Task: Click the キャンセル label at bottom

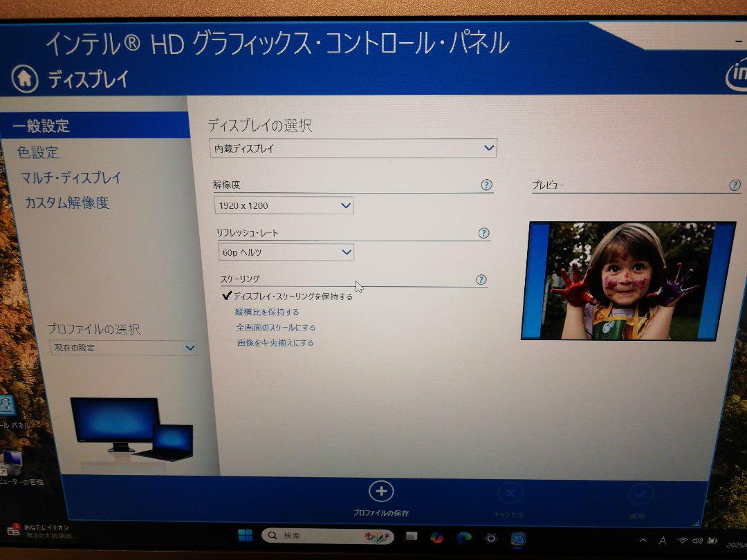Action: (x=509, y=515)
